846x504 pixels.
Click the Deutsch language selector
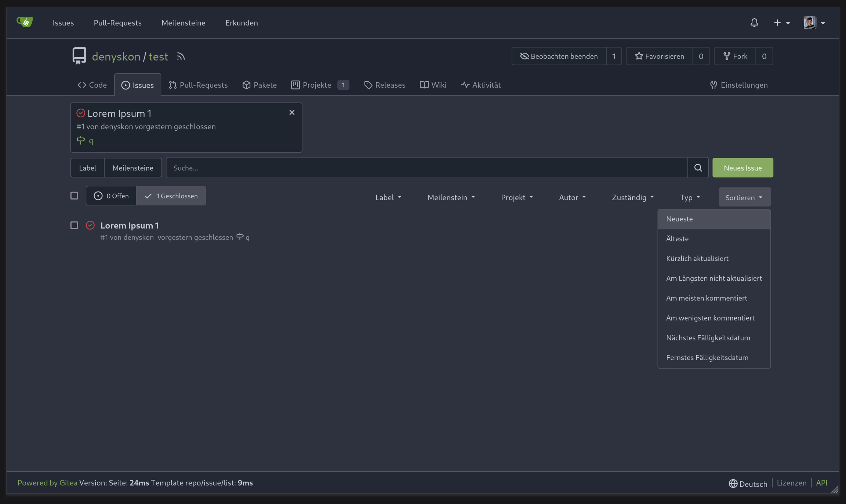point(748,483)
